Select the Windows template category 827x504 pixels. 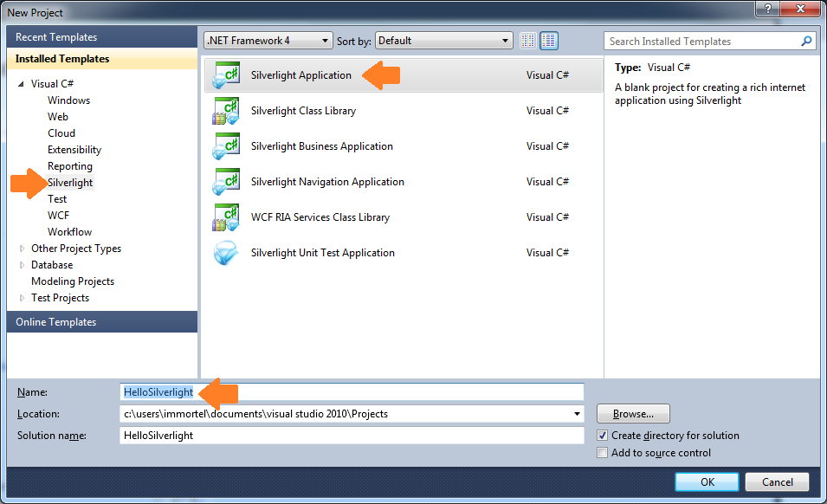[68, 100]
